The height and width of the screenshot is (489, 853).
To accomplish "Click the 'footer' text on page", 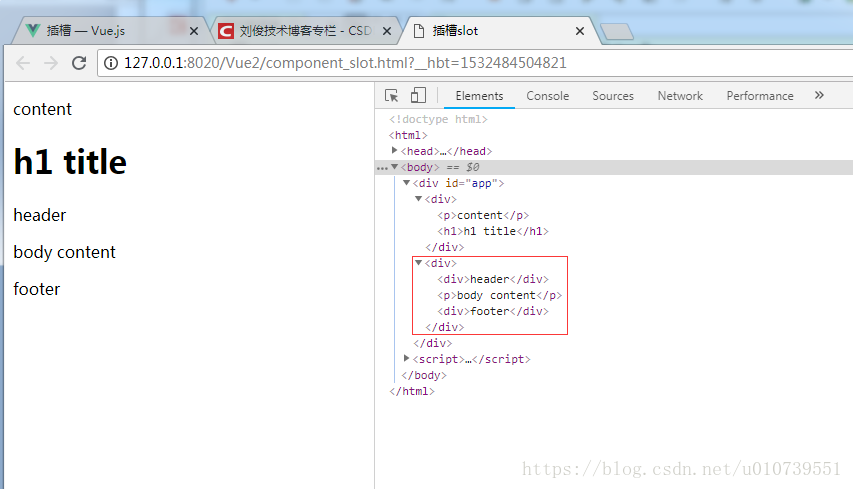I will 36,289.
